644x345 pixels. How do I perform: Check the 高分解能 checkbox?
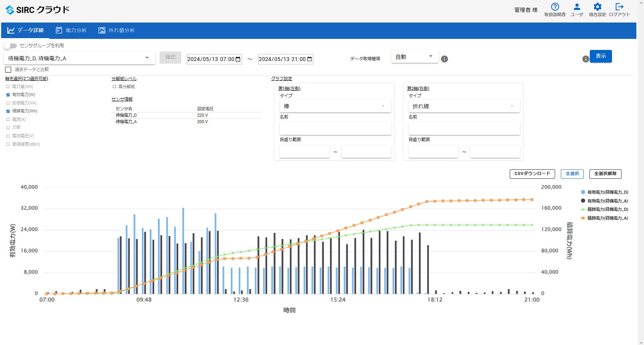[114, 87]
